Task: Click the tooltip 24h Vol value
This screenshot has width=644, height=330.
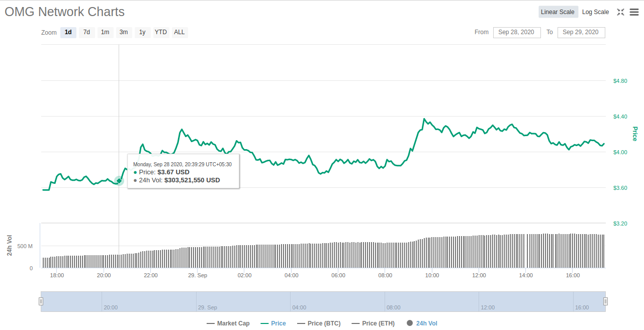Action: click(x=192, y=180)
